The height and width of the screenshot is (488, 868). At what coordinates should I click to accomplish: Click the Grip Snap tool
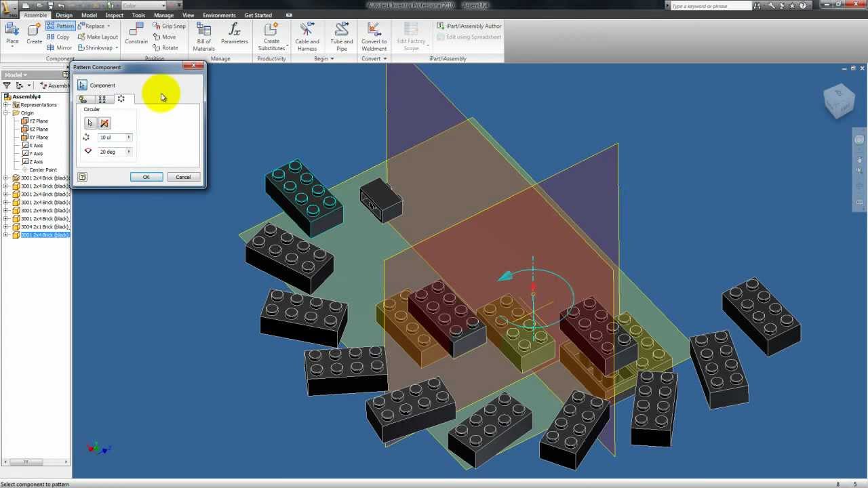click(169, 26)
